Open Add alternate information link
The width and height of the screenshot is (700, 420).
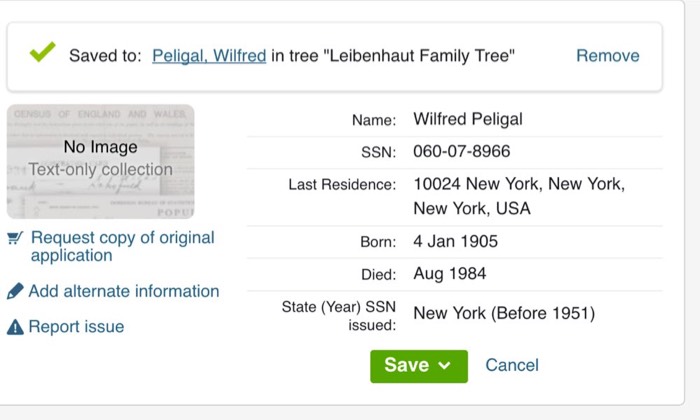click(x=123, y=292)
